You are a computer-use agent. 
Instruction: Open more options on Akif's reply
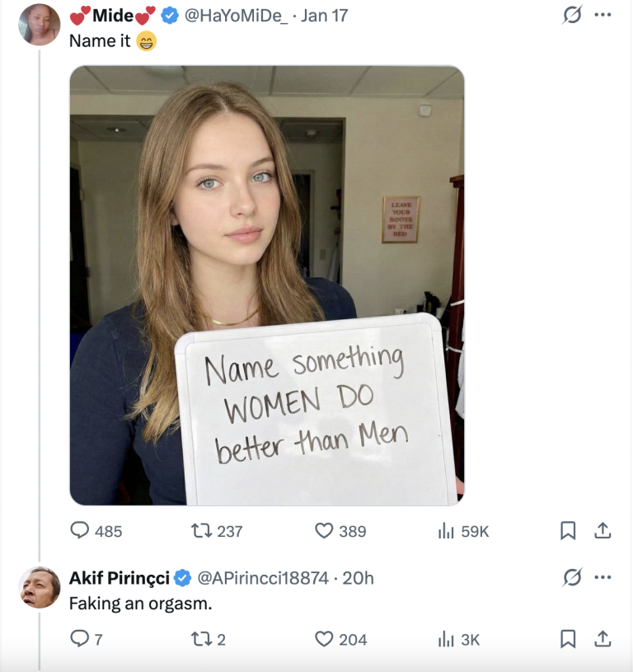coord(603,578)
